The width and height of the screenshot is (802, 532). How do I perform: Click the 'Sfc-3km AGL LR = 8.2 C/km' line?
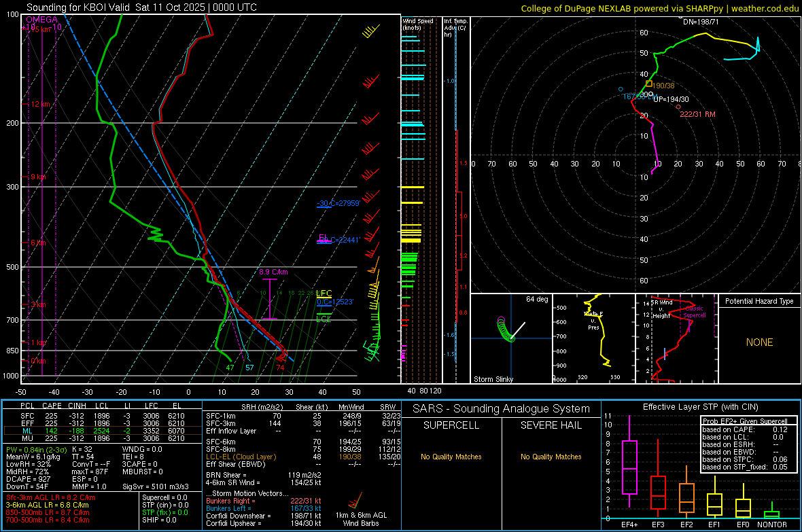tap(51, 497)
